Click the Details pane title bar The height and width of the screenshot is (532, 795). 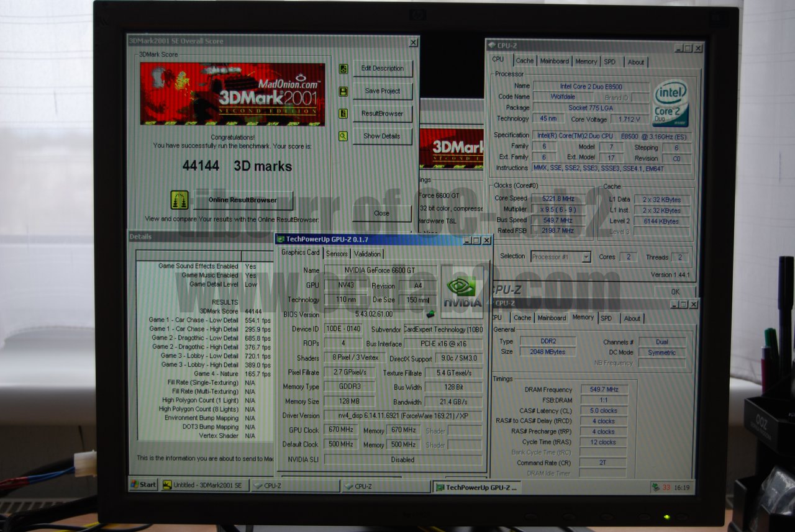tap(202, 237)
